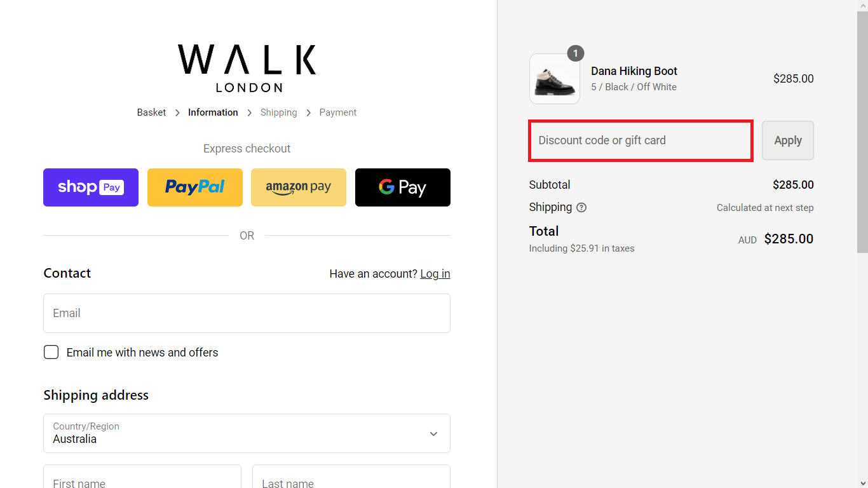
Task: Open the Log in page
Action: coord(435,273)
